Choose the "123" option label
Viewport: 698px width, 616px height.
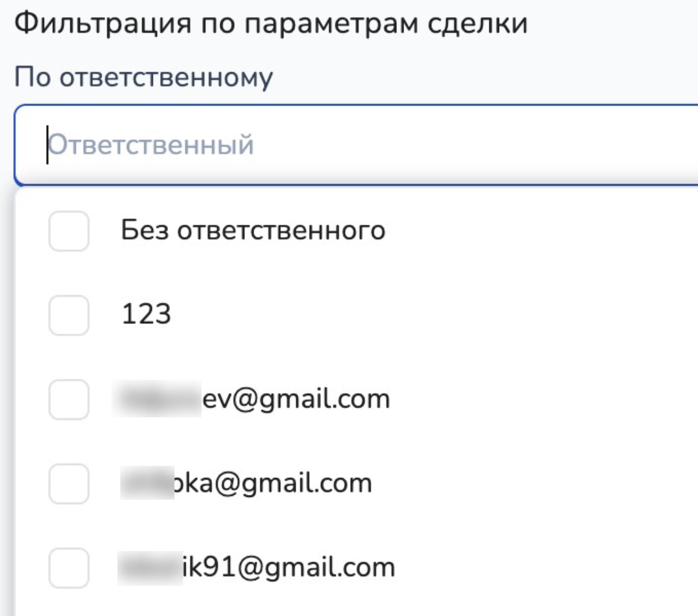(x=146, y=314)
